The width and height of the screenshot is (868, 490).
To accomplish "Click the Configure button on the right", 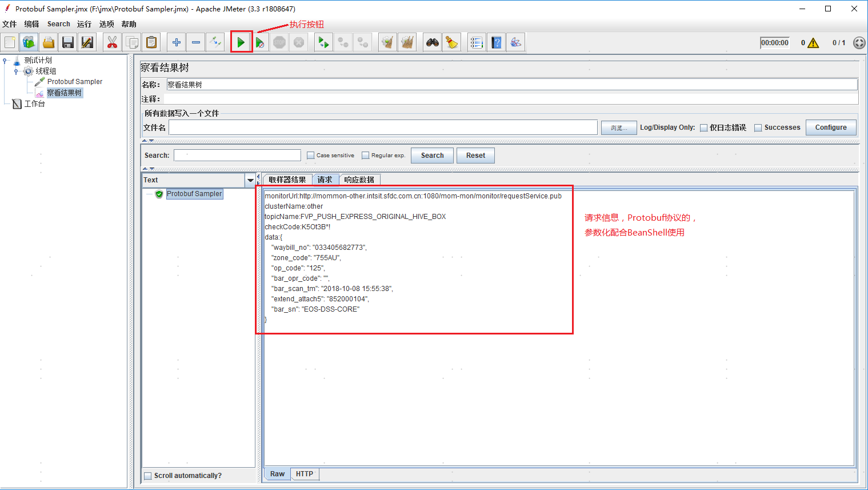I will pos(830,127).
